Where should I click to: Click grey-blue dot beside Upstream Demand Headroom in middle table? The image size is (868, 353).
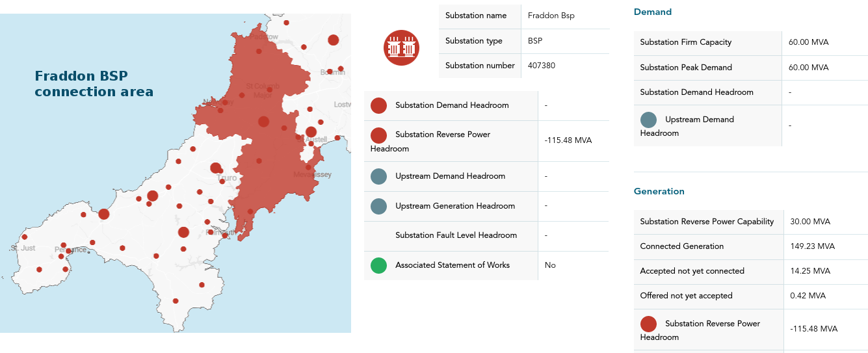point(378,176)
